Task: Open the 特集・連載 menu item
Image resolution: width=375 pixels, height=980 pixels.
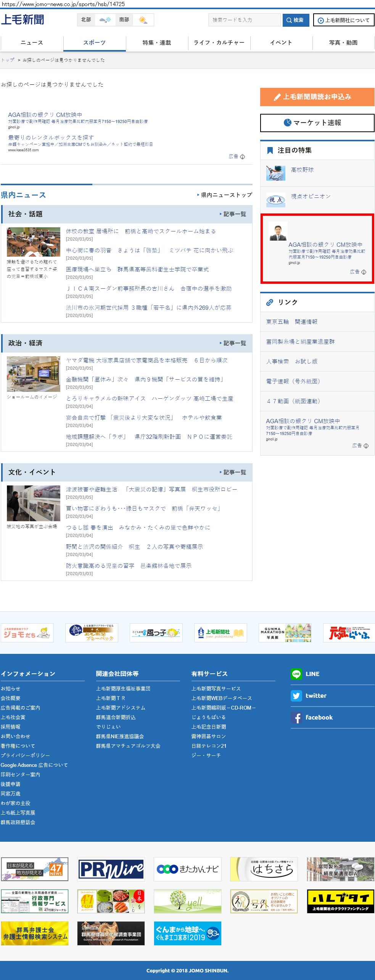Action: [157, 42]
